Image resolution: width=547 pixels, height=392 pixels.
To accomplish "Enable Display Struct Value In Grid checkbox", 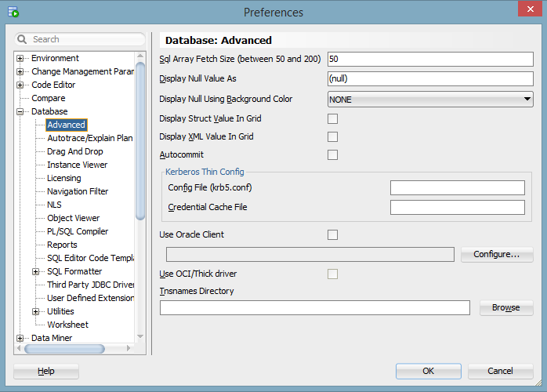I will pos(332,119).
